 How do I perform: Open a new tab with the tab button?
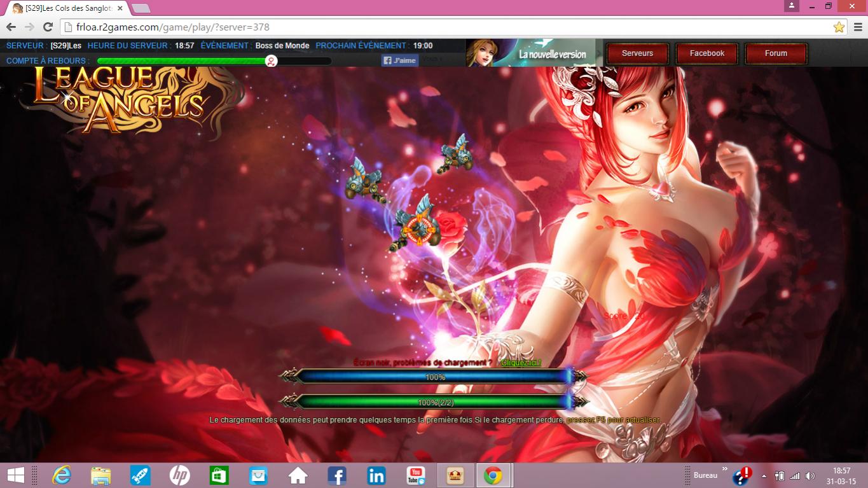click(x=141, y=8)
